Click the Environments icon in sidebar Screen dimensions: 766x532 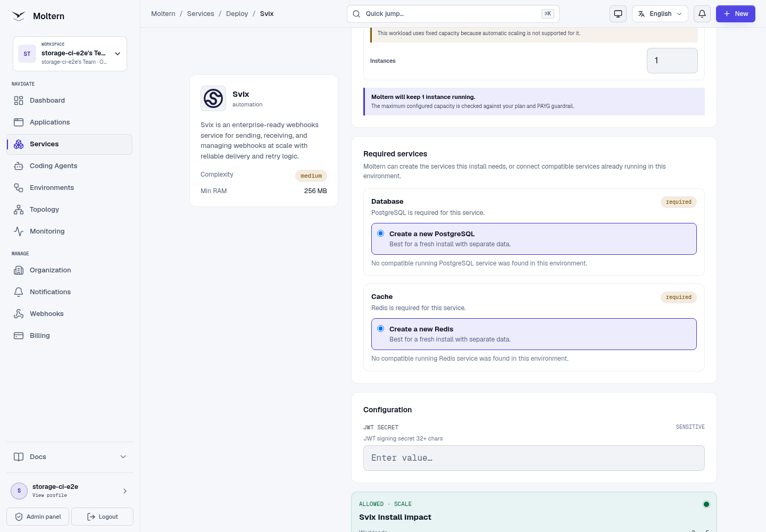pyautogui.click(x=19, y=188)
